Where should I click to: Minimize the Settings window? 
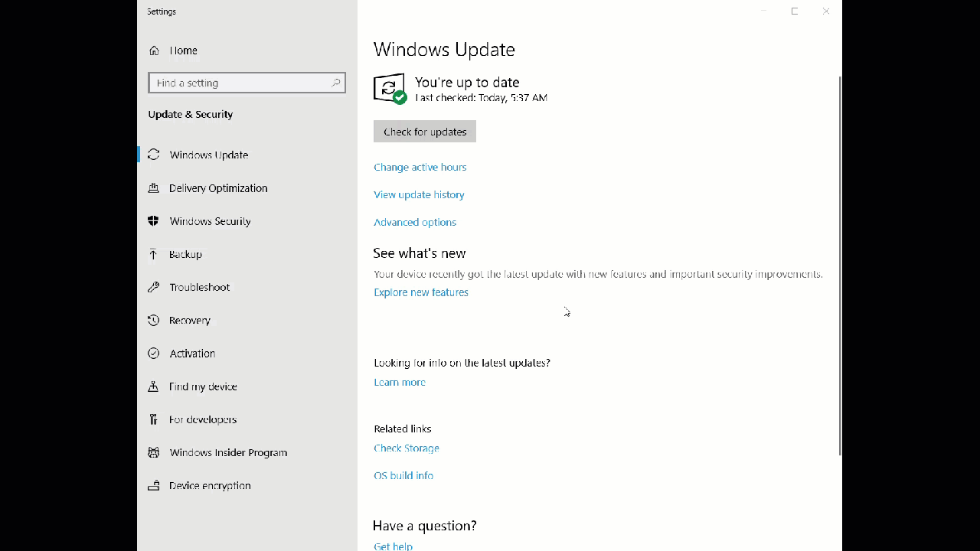763,11
